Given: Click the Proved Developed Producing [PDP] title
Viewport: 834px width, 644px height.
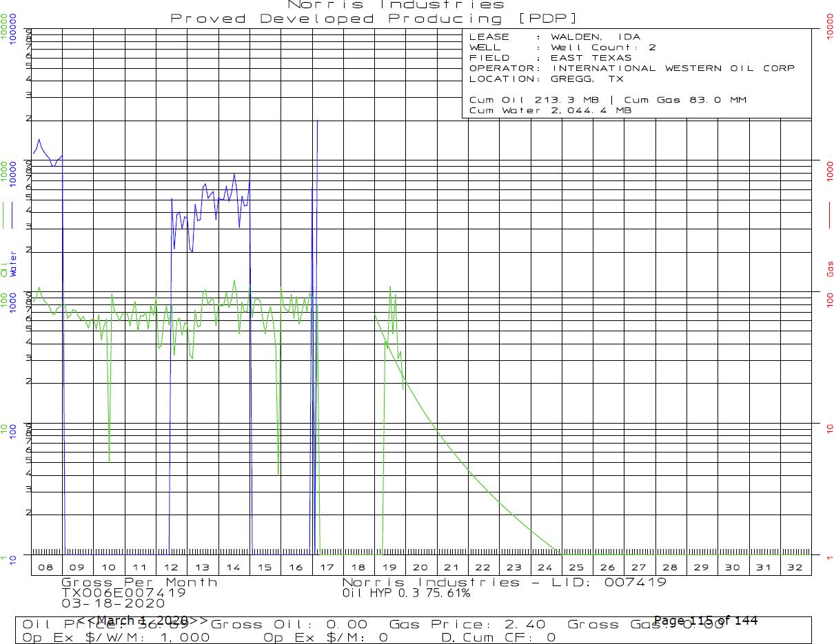Looking at the screenshot, I should (374, 19).
